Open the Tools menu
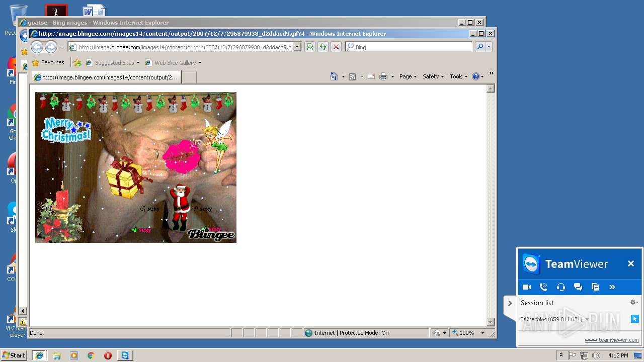 point(458,76)
